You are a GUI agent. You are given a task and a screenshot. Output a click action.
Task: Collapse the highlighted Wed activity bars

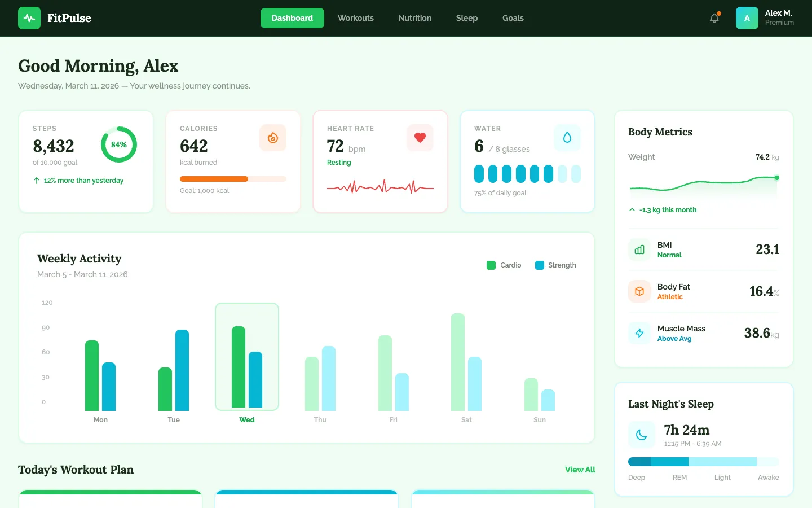click(246, 357)
